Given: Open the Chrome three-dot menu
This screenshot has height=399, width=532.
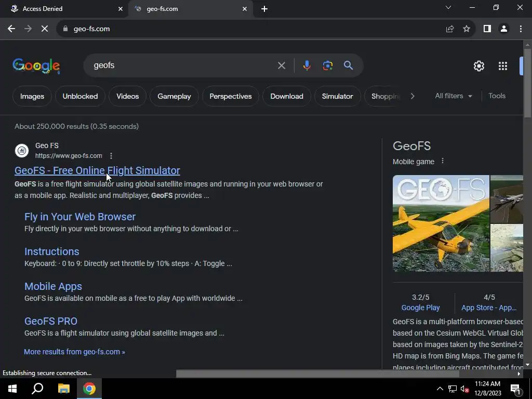Looking at the screenshot, I should point(521,29).
